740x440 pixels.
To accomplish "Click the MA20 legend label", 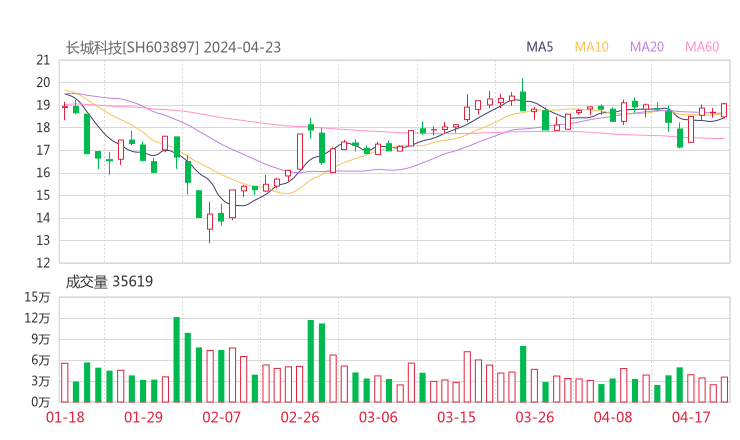I will (x=647, y=47).
